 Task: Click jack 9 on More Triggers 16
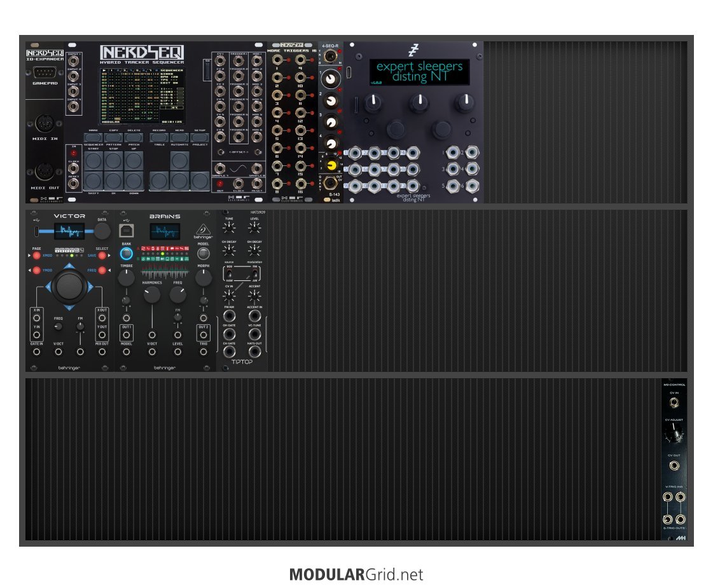pos(300,60)
